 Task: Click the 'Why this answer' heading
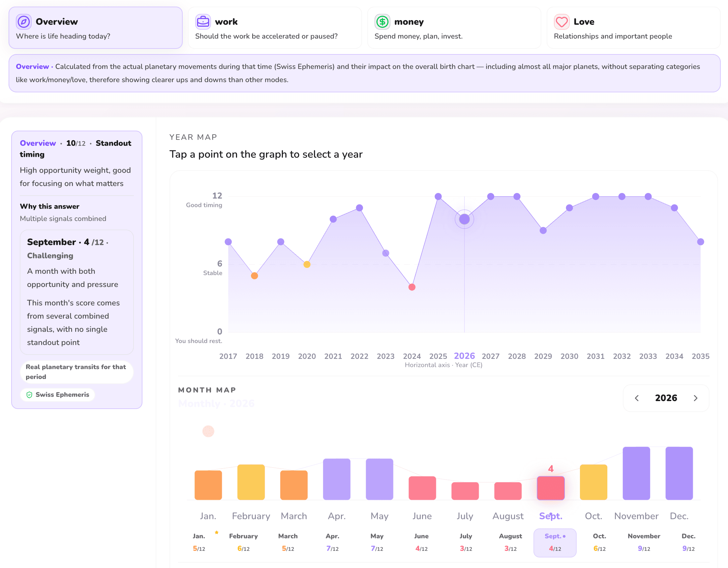pos(50,206)
